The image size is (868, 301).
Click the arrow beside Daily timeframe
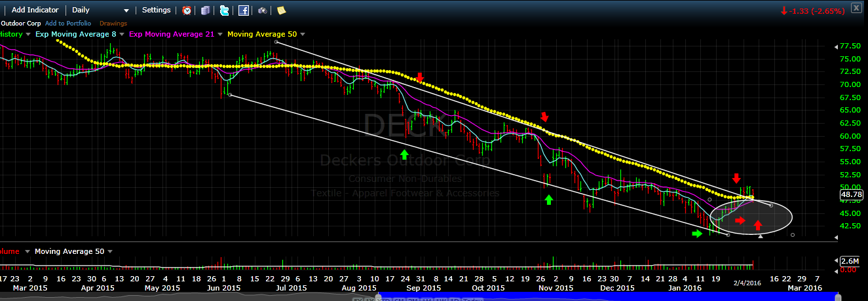pyautogui.click(x=126, y=11)
